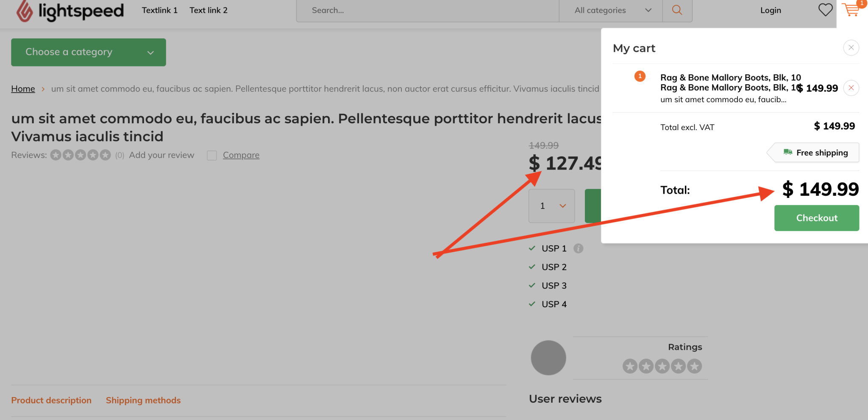Open the Login link
The image size is (868, 420).
click(771, 10)
